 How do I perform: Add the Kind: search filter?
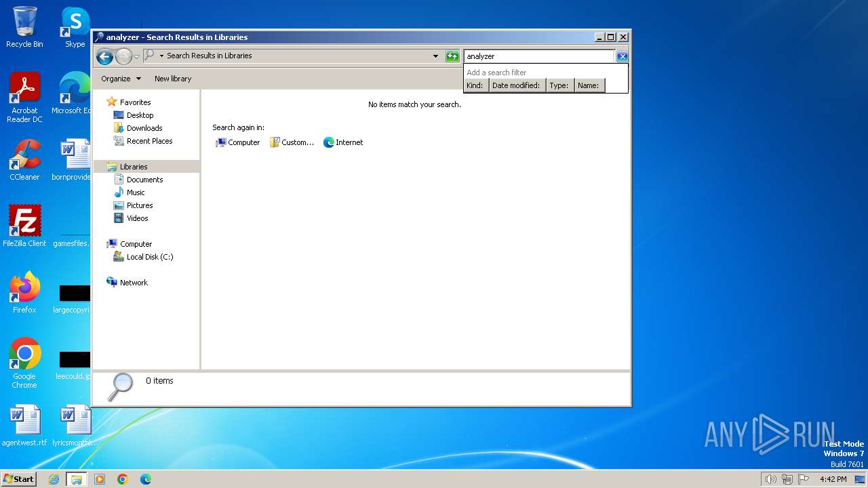point(475,85)
